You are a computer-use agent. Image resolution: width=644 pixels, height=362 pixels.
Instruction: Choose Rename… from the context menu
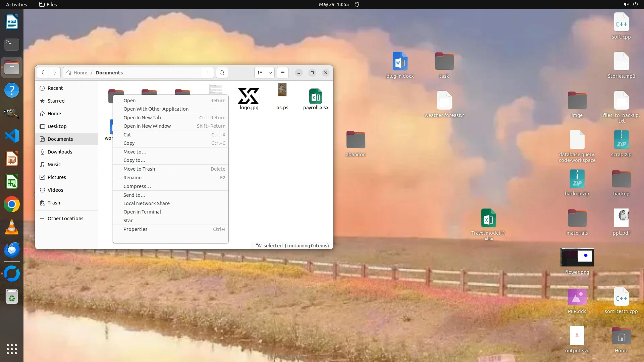point(135,178)
